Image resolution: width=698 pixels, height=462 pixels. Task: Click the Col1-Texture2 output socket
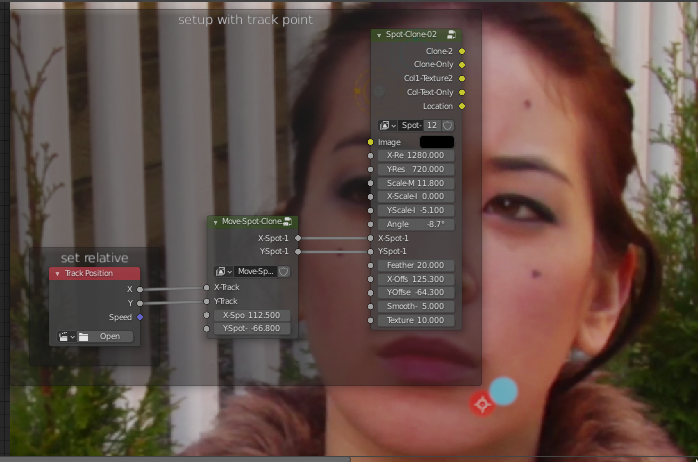pyautogui.click(x=462, y=79)
